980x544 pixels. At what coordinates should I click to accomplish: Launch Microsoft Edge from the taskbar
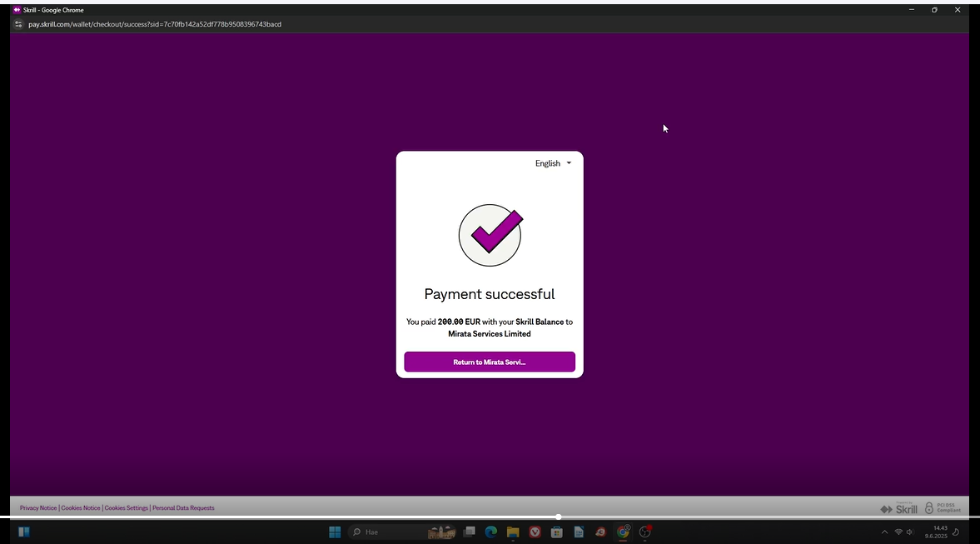pos(491,532)
